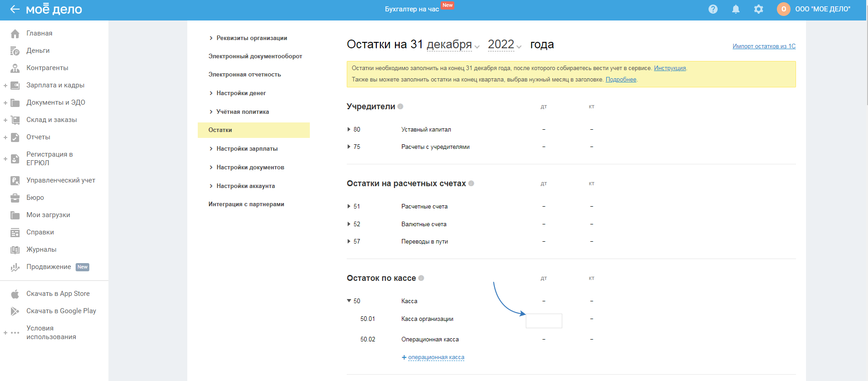This screenshot has height=381, width=868.
Task: Open Электронная отчетность settings
Action: pos(245,75)
